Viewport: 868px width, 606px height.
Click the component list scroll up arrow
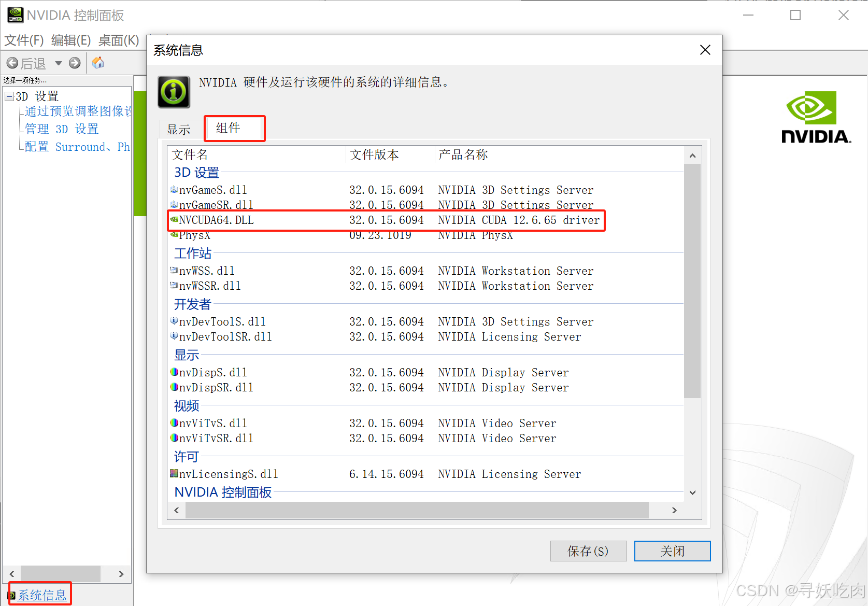point(692,156)
